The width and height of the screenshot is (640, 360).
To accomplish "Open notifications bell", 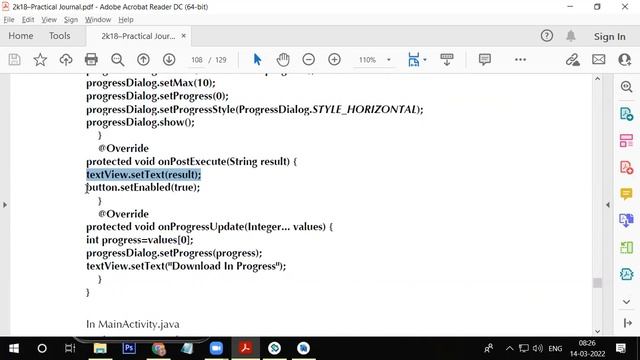I will (571, 36).
